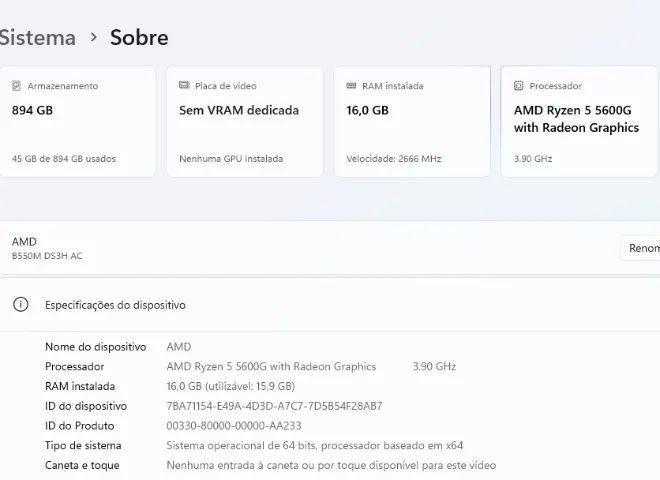Click the Caneta e toque value text
Viewport: 660px width, 480px height.
pos(331,465)
